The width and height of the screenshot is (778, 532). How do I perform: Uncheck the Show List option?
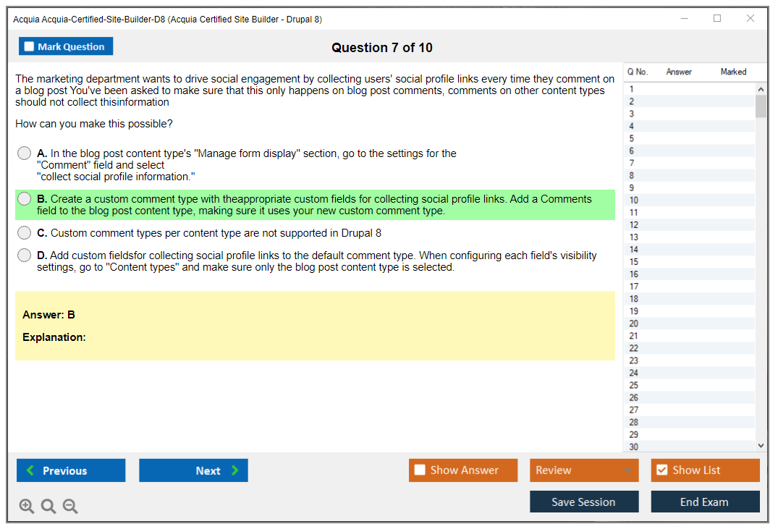tap(661, 470)
